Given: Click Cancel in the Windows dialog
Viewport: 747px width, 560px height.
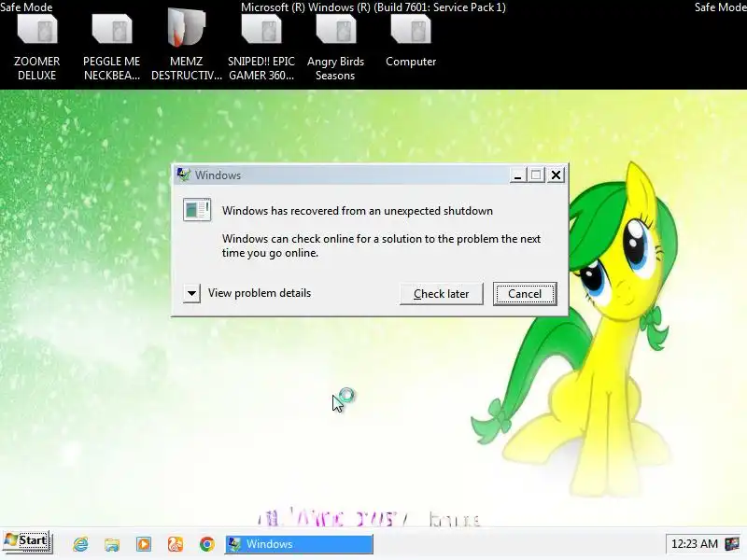Looking at the screenshot, I should pos(525,294).
